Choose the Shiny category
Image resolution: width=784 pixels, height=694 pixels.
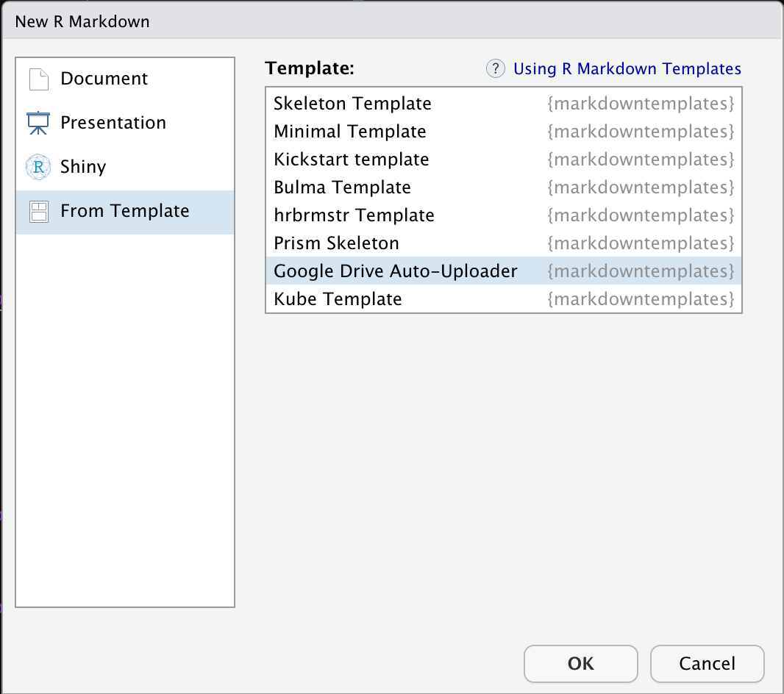[83, 168]
